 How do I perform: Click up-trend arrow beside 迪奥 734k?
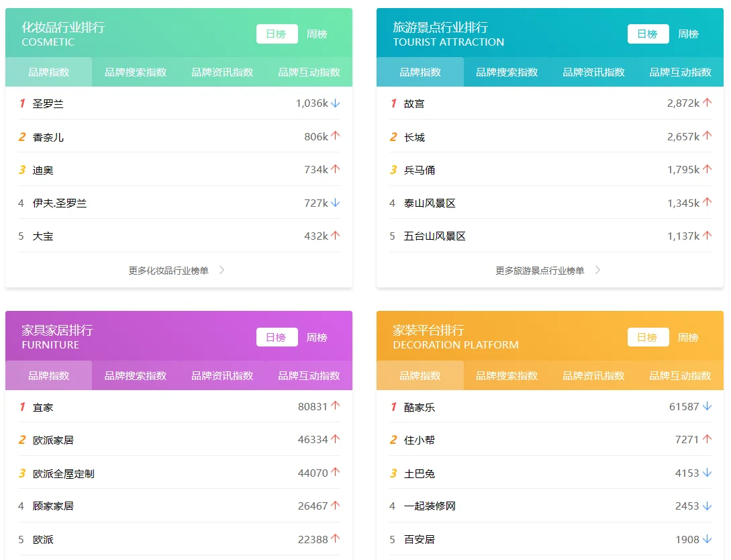click(335, 169)
